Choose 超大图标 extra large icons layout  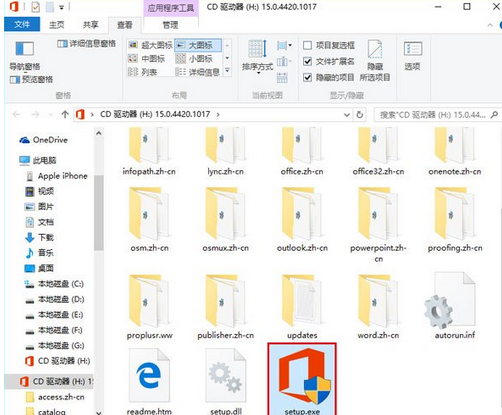click(150, 45)
